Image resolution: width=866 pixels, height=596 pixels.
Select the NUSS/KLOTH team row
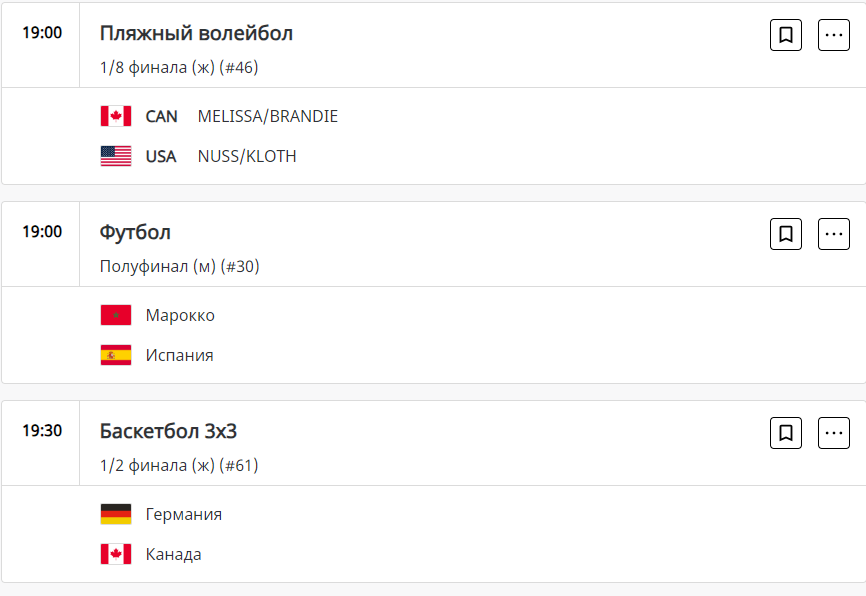[247, 156]
